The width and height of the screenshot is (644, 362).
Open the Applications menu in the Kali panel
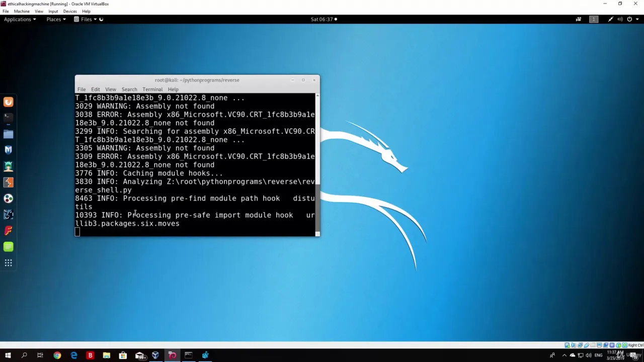pyautogui.click(x=20, y=19)
